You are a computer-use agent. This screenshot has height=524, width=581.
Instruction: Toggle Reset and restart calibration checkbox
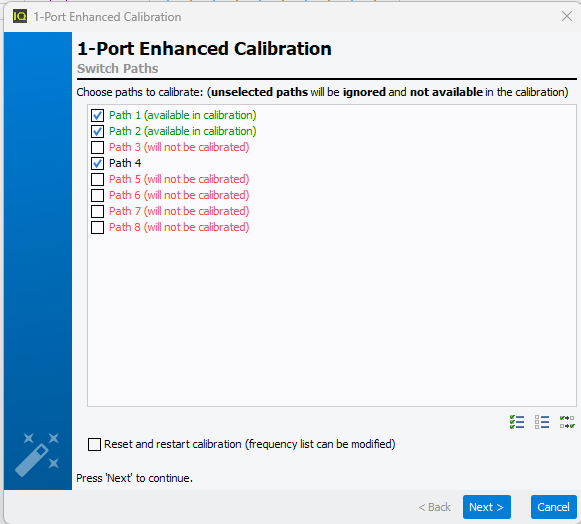[94, 444]
